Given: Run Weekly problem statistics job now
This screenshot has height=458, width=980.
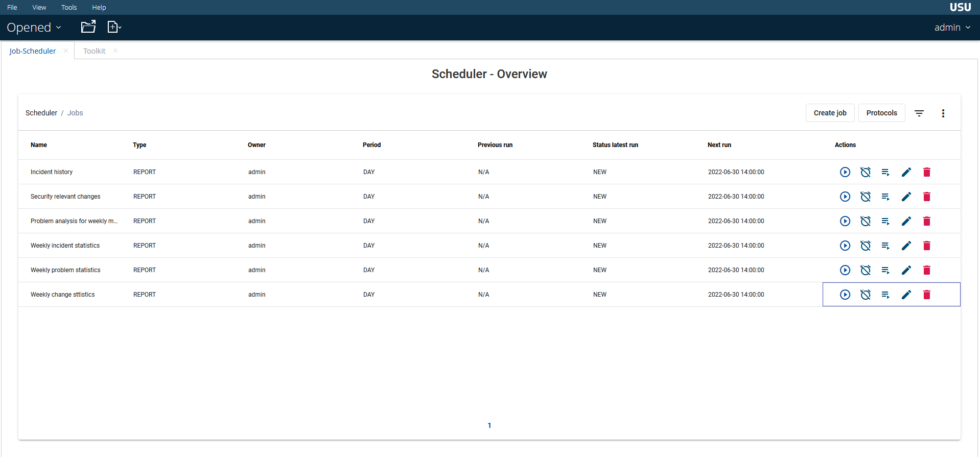Looking at the screenshot, I should coord(845,270).
